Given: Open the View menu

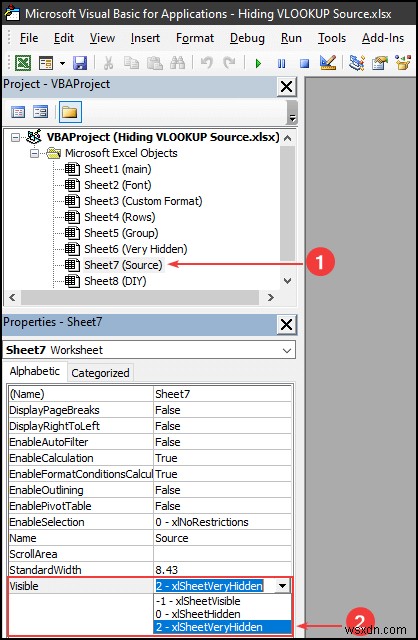Looking at the screenshot, I should (x=102, y=38).
